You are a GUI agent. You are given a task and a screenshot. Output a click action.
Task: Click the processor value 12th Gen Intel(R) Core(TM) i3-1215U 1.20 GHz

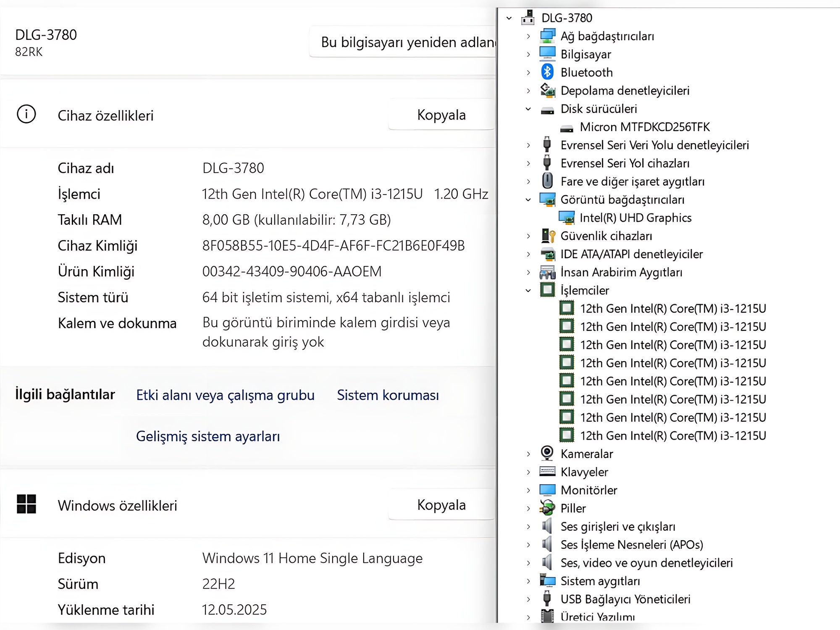tap(345, 194)
